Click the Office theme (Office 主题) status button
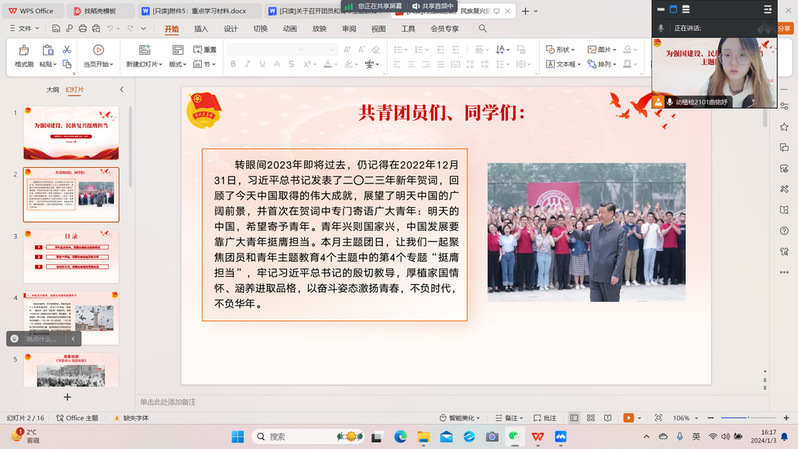Screen dimensions: 798x449 (77, 418)
